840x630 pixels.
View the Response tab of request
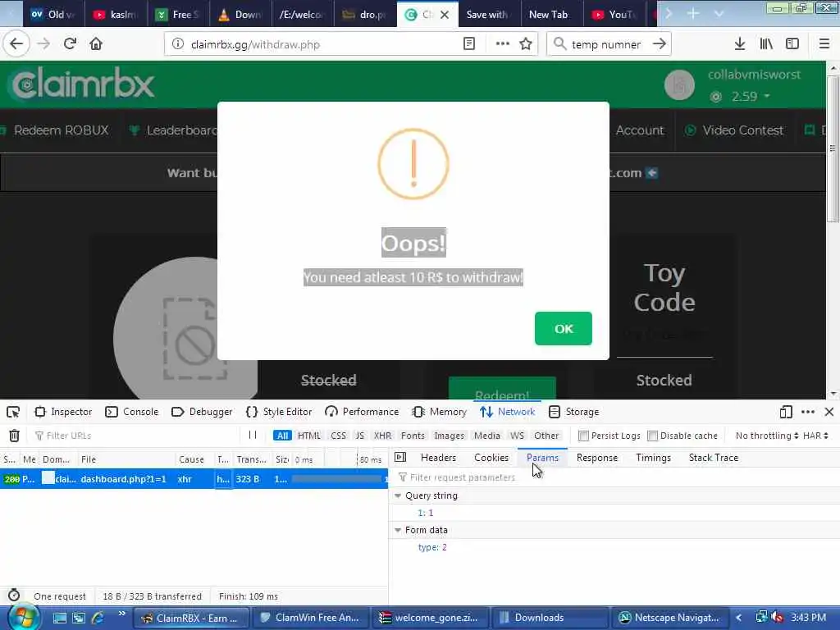[597, 458]
